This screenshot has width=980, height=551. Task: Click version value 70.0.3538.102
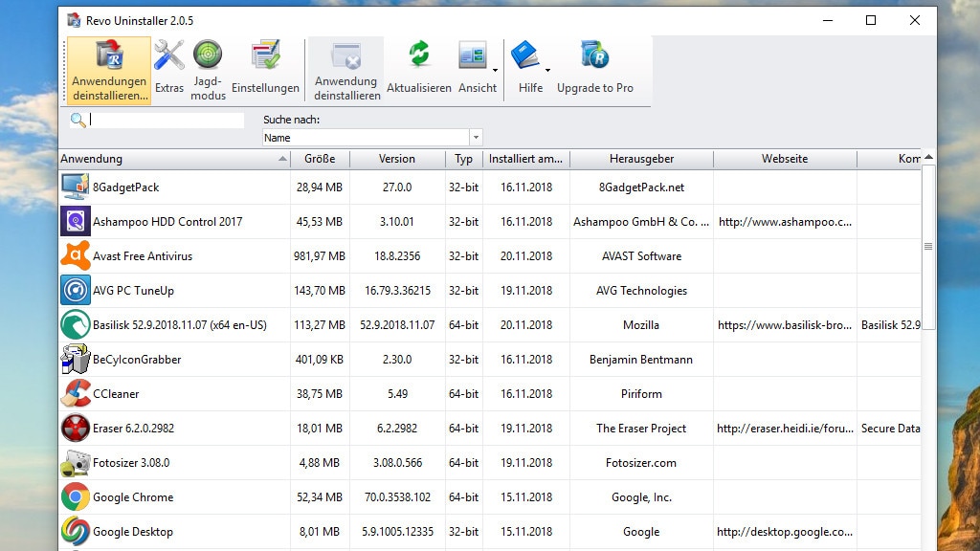pyautogui.click(x=397, y=497)
